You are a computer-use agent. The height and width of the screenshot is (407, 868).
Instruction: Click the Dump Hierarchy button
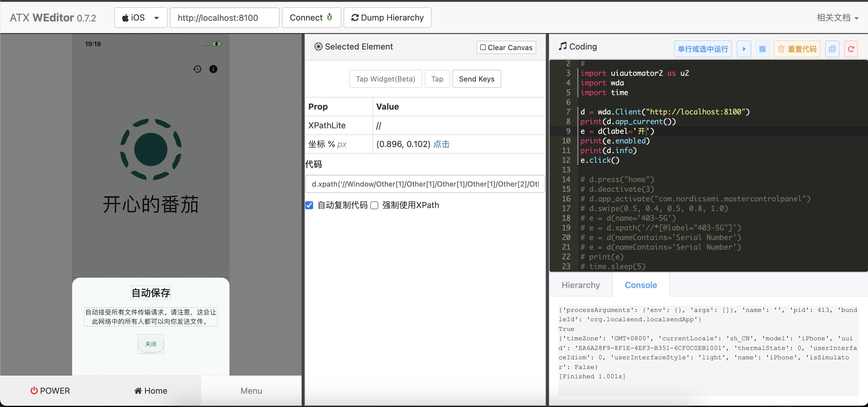pos(387,18)
